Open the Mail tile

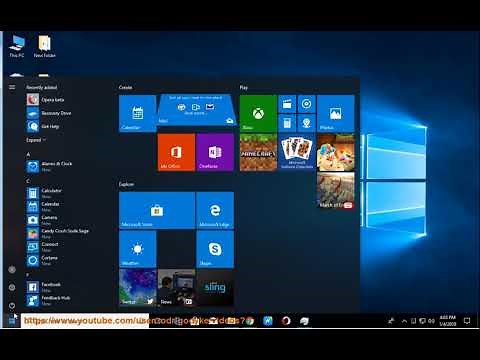pyautogui.click(x=196, y=110)
